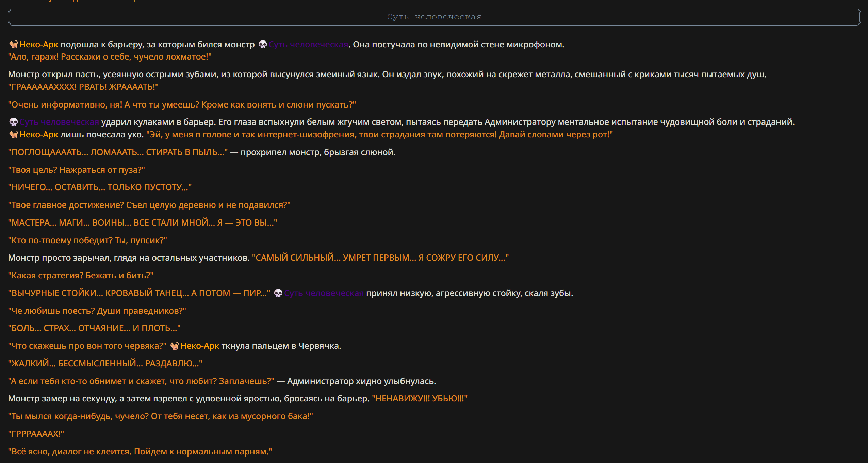Click "Всё ясно, диалог не клеится." line
Viewport: 868px width, 463px height.
(140, 452)
